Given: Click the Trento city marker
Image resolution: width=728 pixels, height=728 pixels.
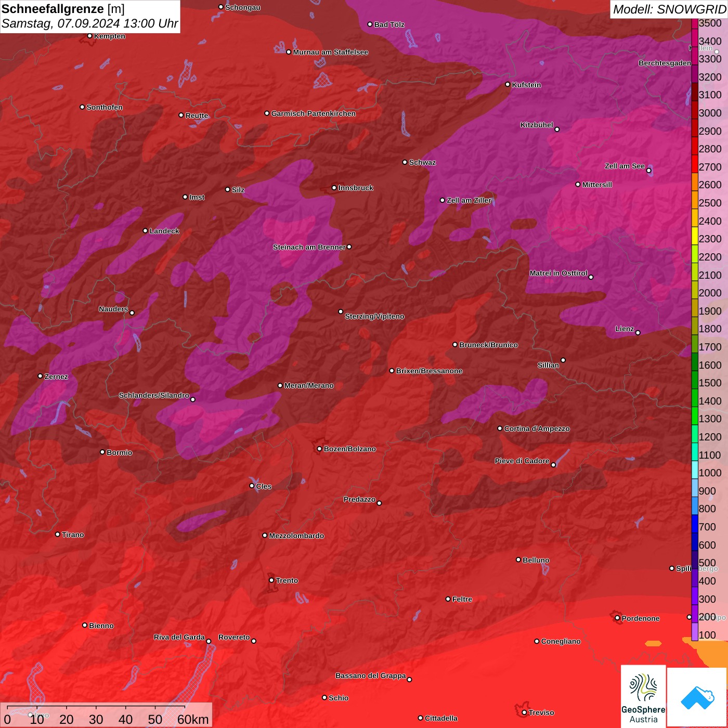Looking at the screenshot, I should (271, 580).
